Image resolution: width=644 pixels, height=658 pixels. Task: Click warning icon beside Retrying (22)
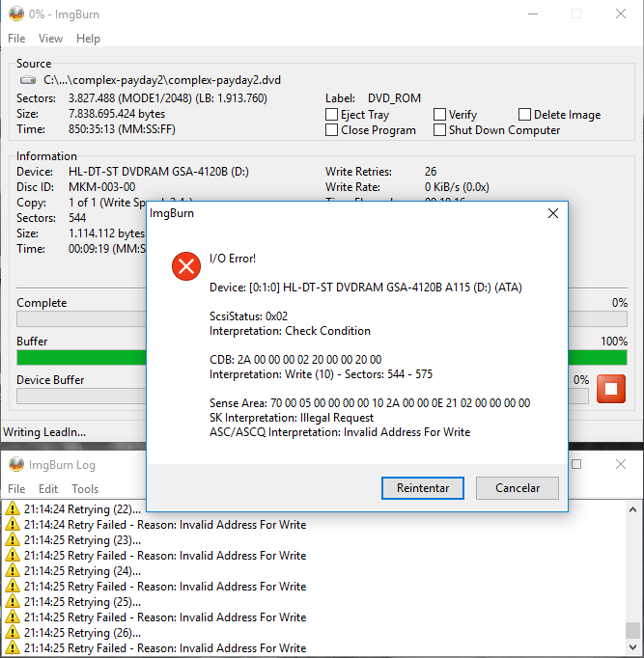point(13,508)
